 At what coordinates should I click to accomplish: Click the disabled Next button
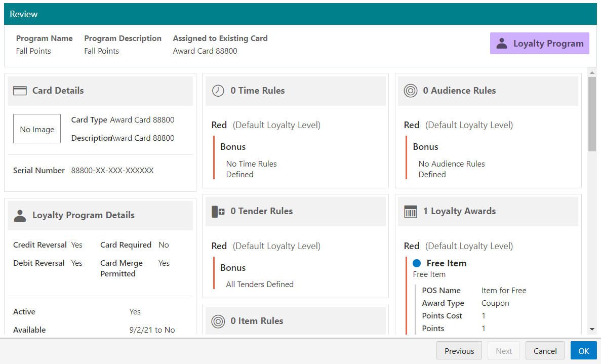[504, 351]
